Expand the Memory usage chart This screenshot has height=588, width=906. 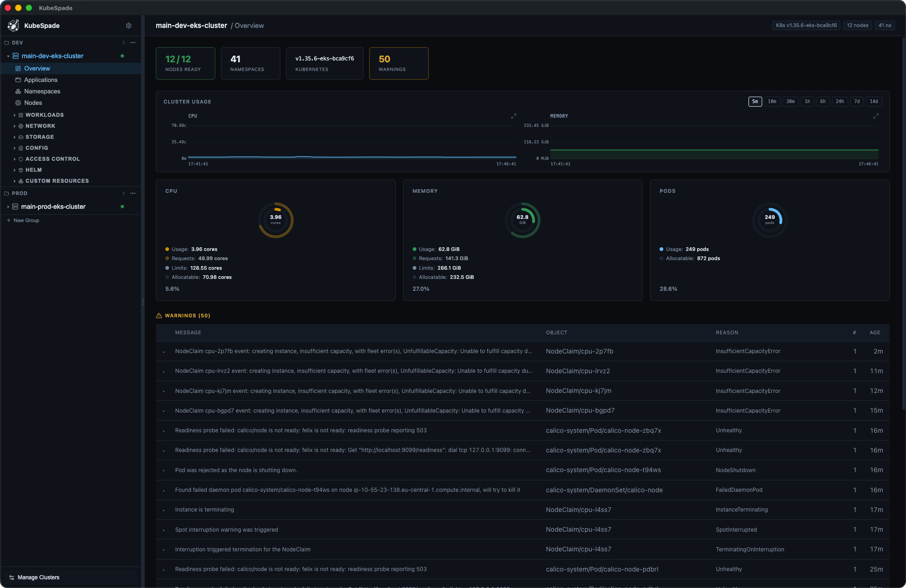click(x=876, y=116)
